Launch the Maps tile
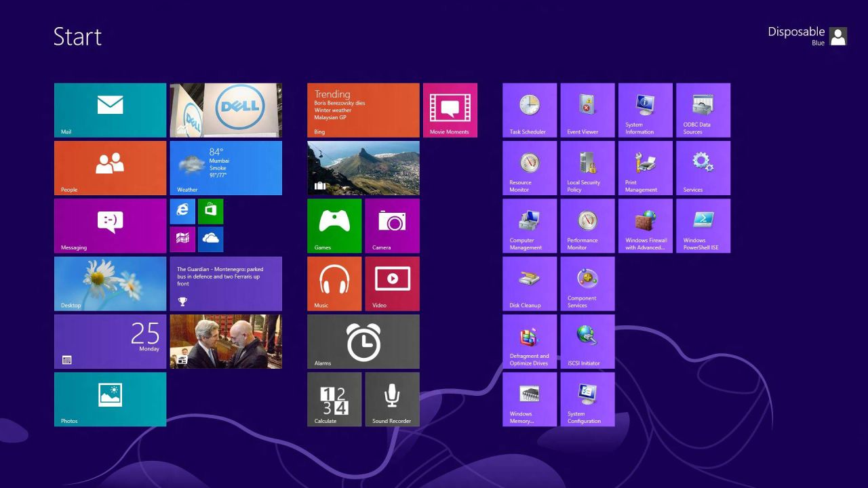The width and height of the screenshot is (868, 488). [x=182, y=239]
